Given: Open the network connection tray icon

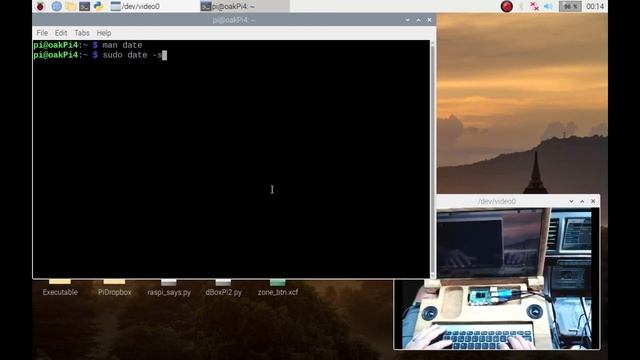Looking at the screenshot, I should point(534,6).
